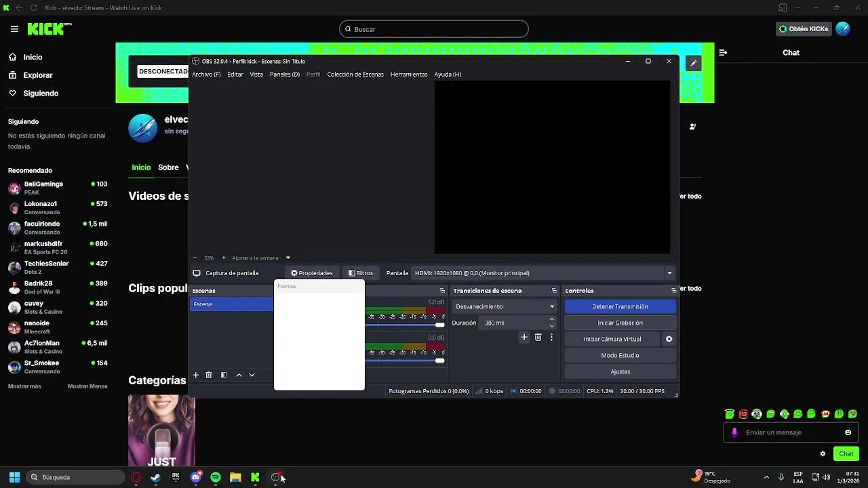Add a new scene with the plus icon
Image resolution: width=868 pixels, height=488 pixels.
pyautogui.click(x=196, y=375)
